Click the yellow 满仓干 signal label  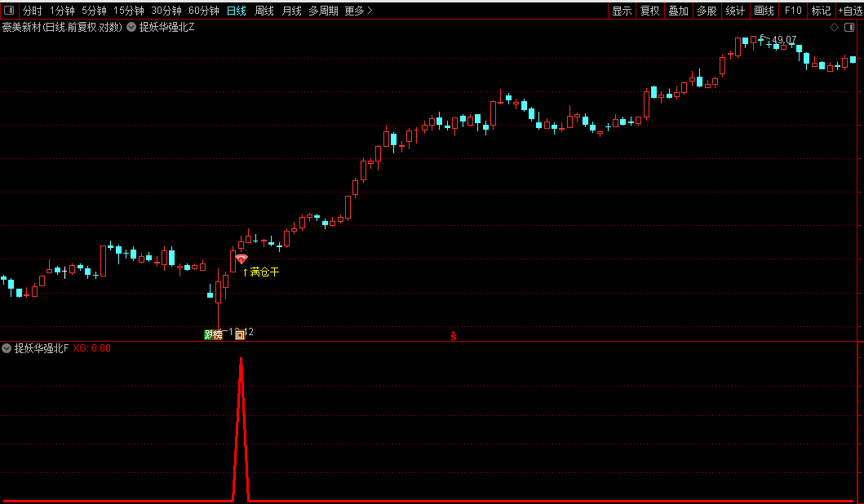pos(261,272)
